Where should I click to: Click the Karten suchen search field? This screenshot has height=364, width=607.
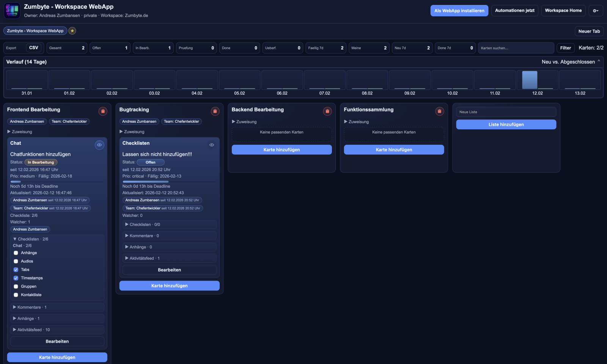pyautogui.click(x=516, y=48)
